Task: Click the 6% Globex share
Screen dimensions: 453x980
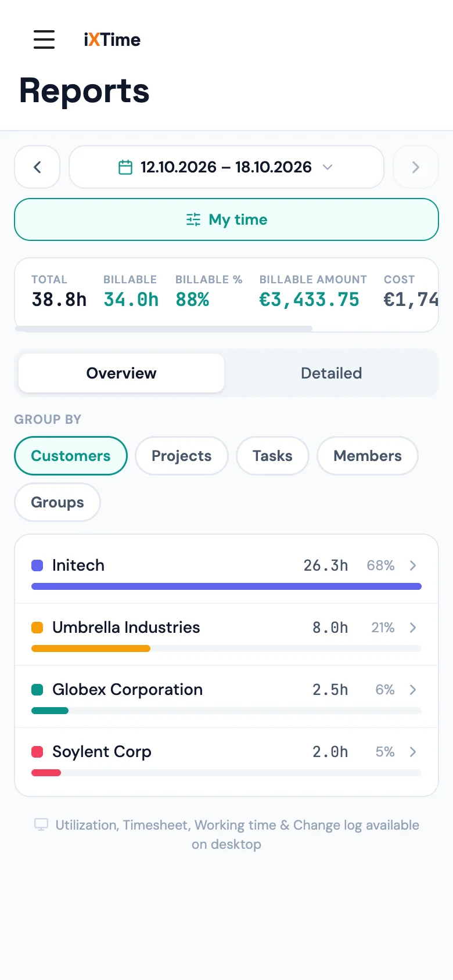Action: 385,690
